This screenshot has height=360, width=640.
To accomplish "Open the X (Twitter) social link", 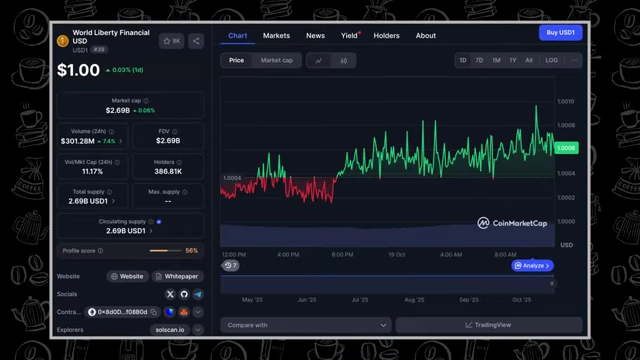I will [170, 294].
